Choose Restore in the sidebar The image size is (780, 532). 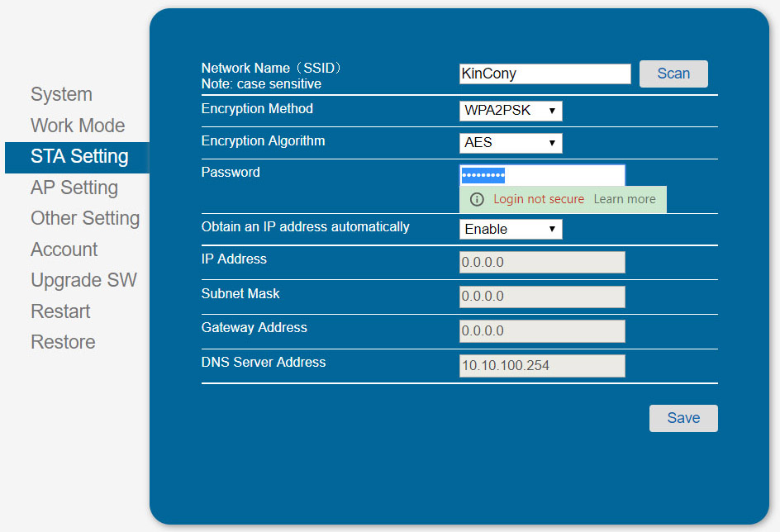63,342
